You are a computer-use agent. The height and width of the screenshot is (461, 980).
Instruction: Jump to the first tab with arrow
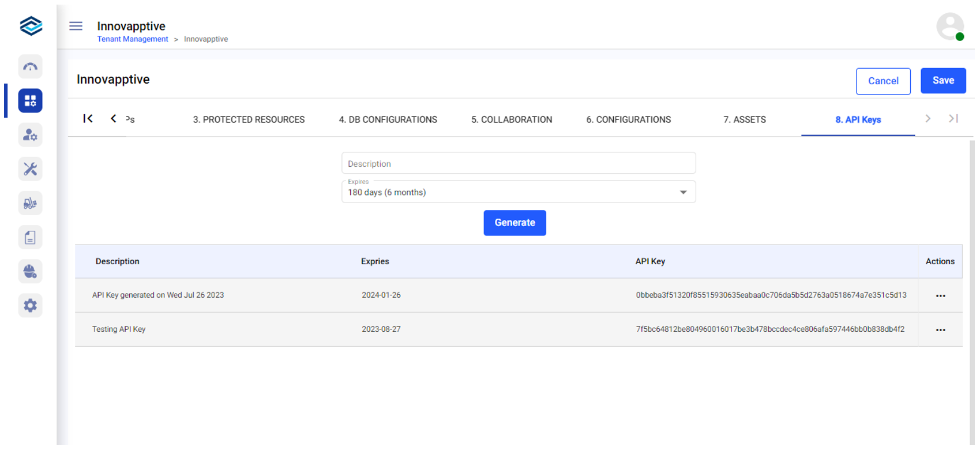point(88,118)
